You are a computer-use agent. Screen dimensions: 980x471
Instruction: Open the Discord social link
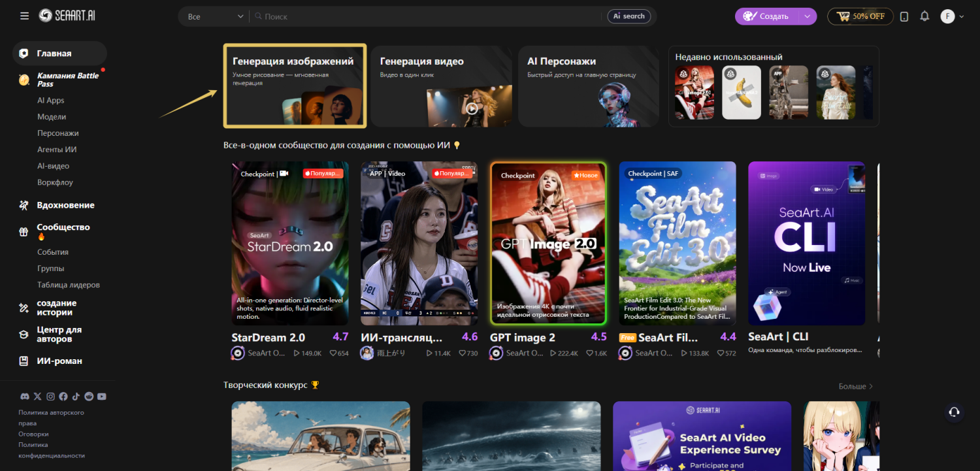pyautogui.click(x=25, y=397)
